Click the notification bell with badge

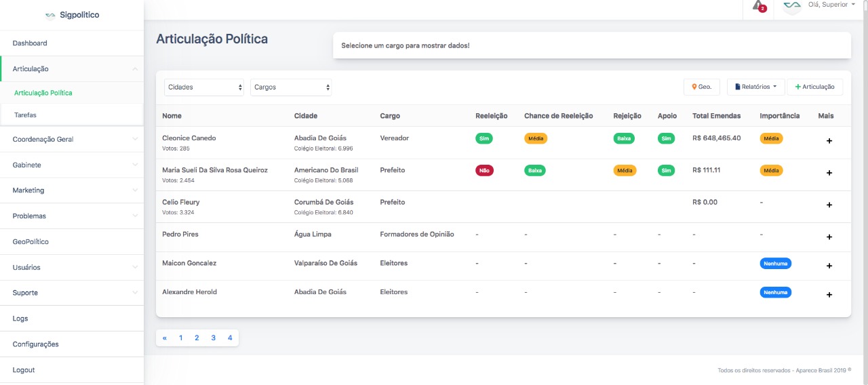(x=759, y=6)
